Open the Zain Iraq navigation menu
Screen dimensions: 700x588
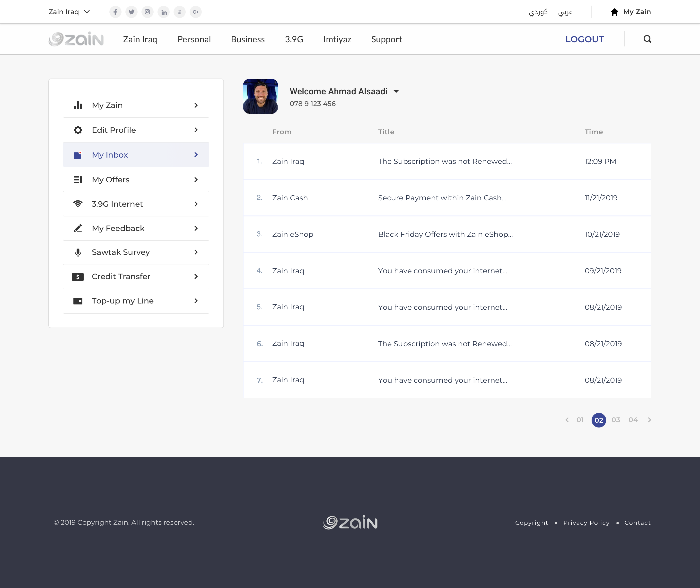140,39
